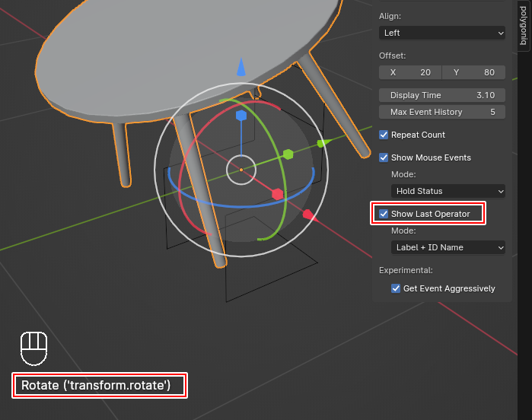Click the Offset X value field

(x=410, y=72)
